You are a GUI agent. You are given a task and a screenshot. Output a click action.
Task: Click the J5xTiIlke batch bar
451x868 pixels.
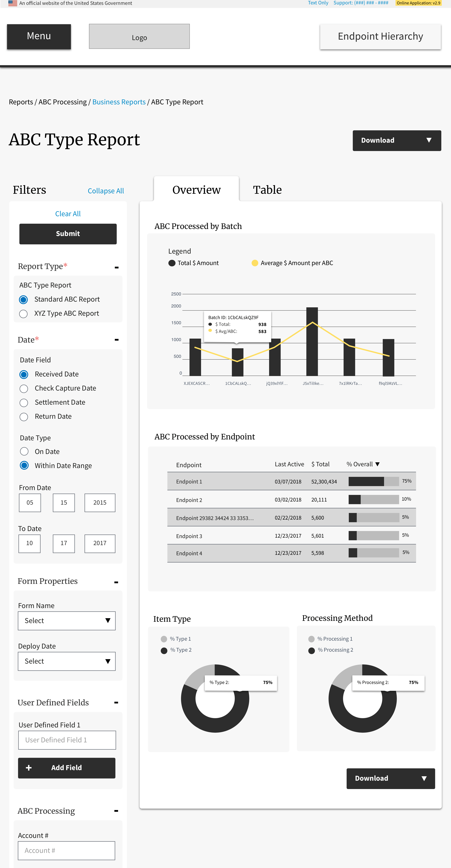tap(312, 341)
